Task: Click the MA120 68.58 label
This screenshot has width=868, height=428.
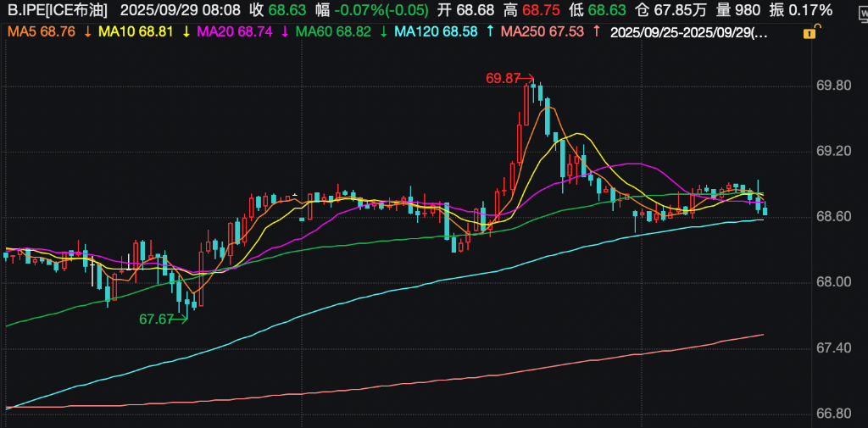Action: tap(439, 31)
